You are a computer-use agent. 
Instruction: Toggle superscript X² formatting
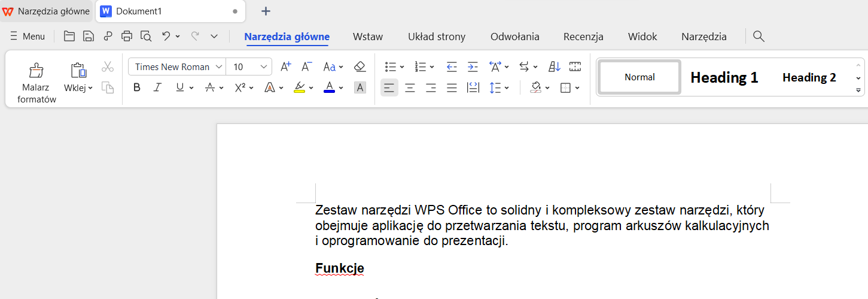point(240,87)
